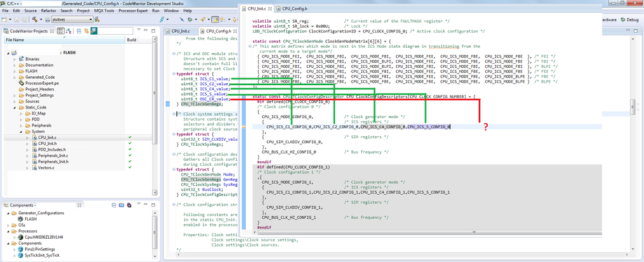Open the Debug perspective
Image resolution: width=644 pixels, height=262 pixels.
click(629, 19)
